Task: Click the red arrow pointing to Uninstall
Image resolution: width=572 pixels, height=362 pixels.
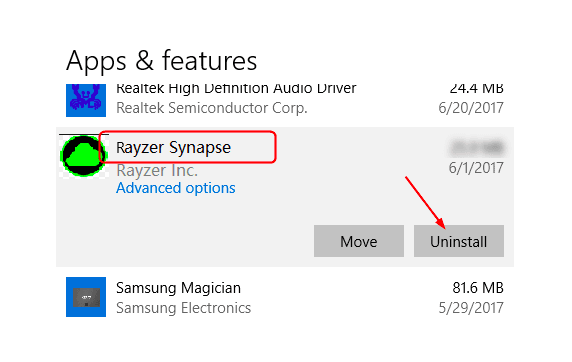Action: 425,203
